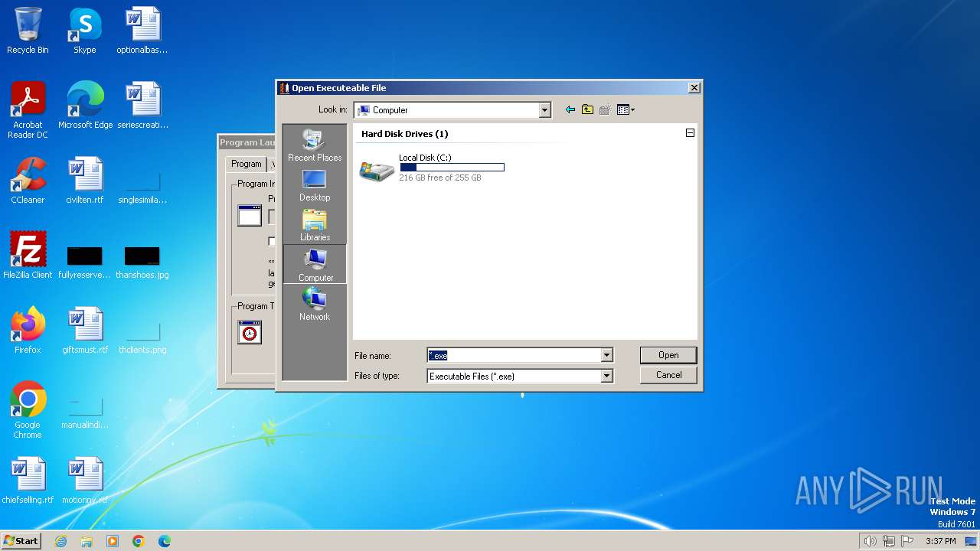
Task: Click the window icon in Program Launcher
Action: click(250, 216)
